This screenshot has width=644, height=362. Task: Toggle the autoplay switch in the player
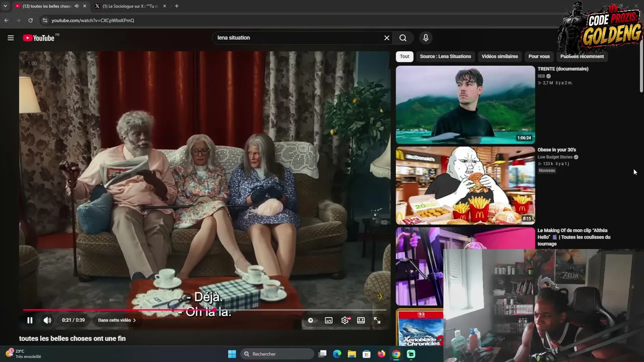click(x=310, y=320)
